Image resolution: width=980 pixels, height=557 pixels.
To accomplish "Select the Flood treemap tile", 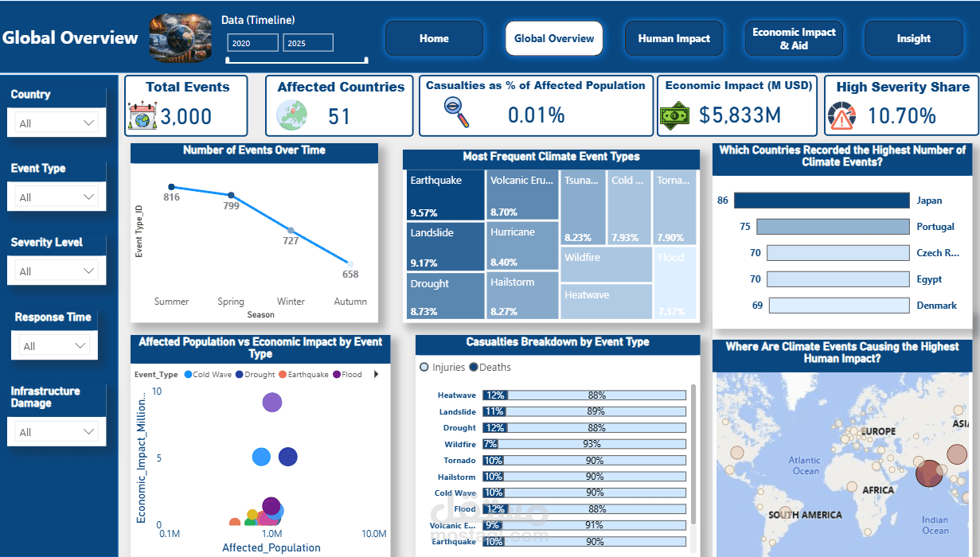I will click(675, 282).
